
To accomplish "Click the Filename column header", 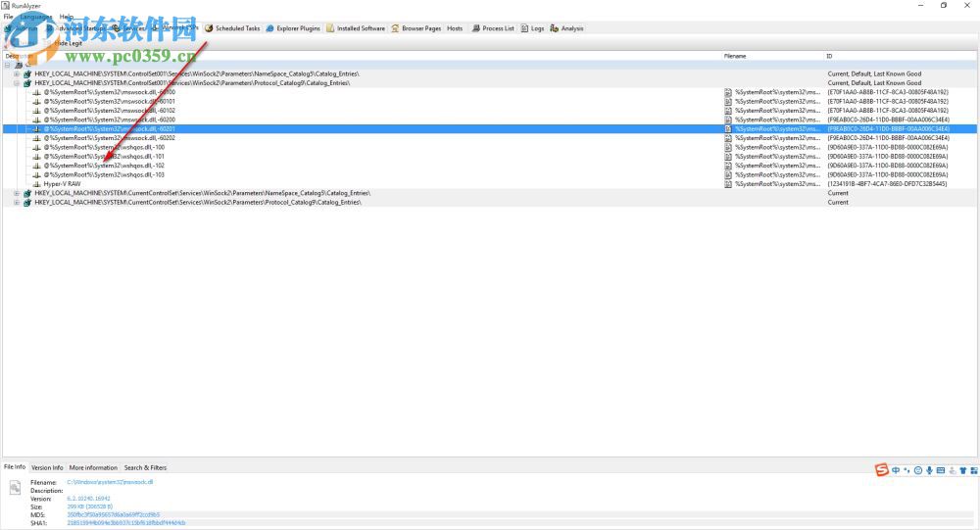I will (x=735, y=56).
